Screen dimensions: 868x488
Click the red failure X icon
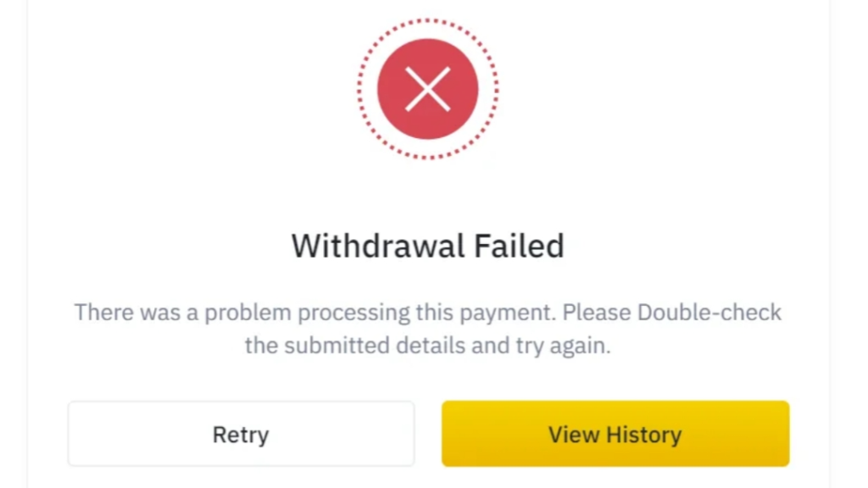click(428, 89)
